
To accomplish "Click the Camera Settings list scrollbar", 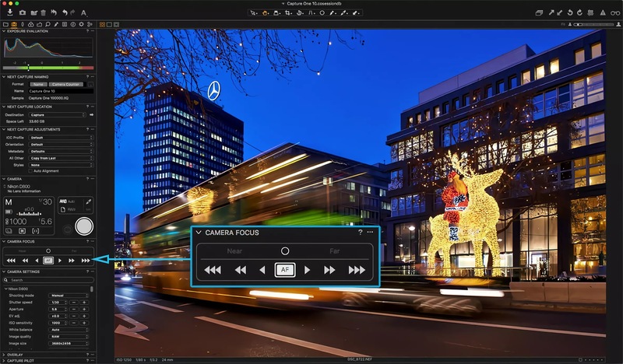I will (92, 289).
